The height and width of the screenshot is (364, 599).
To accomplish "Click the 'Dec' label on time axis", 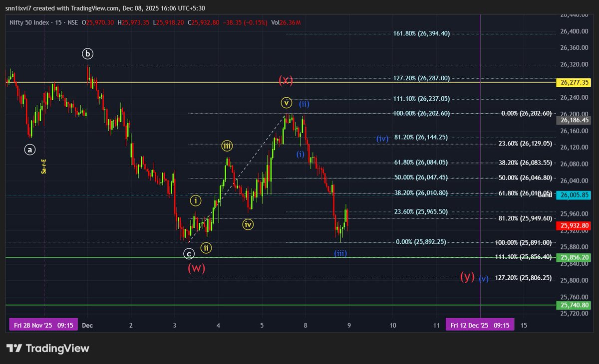I will coord(87,325).
